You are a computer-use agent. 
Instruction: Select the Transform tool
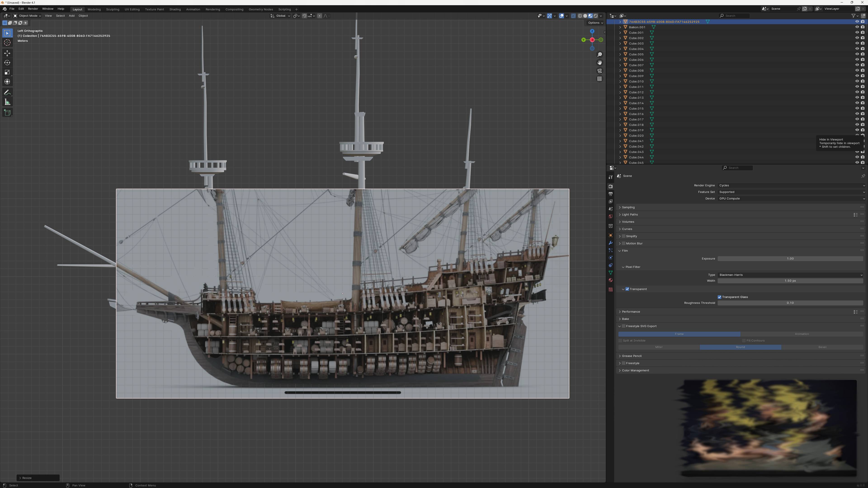tap(7, 82)
